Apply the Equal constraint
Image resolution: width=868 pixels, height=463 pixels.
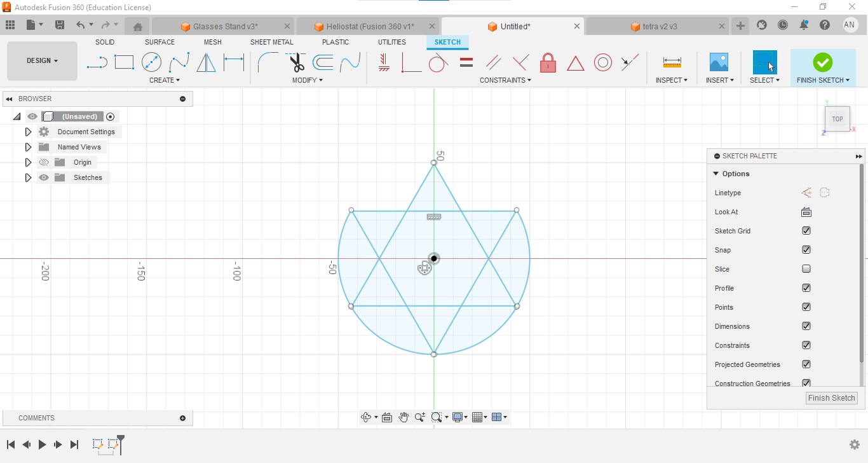[x=466, y=62]
